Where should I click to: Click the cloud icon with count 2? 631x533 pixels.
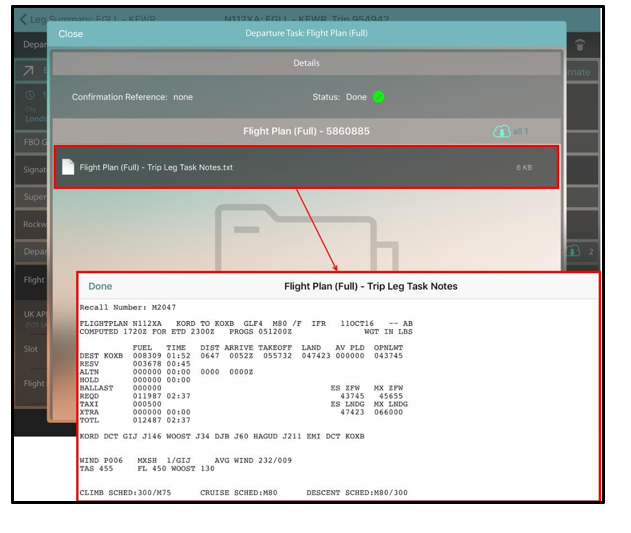coord(577,251)
